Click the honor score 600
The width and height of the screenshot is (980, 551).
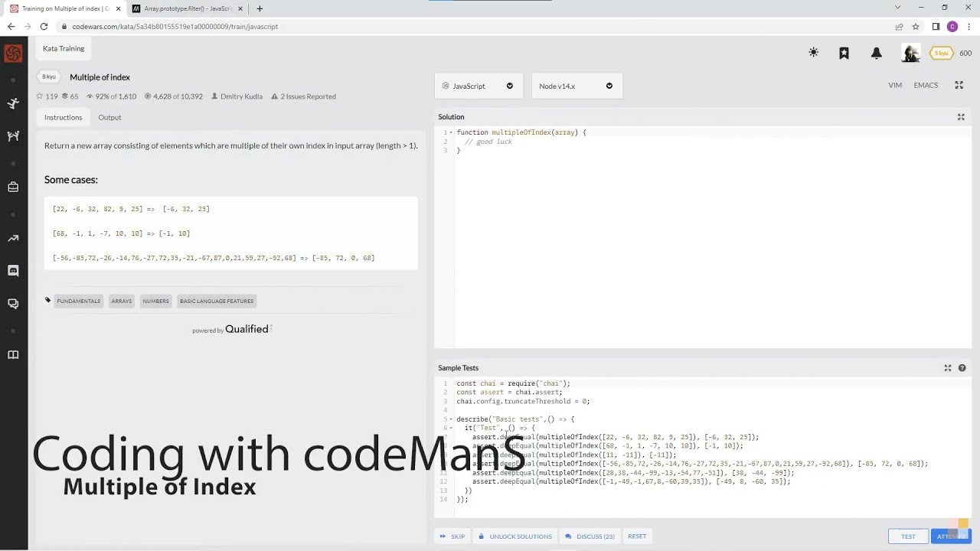(x=965, y=53)
